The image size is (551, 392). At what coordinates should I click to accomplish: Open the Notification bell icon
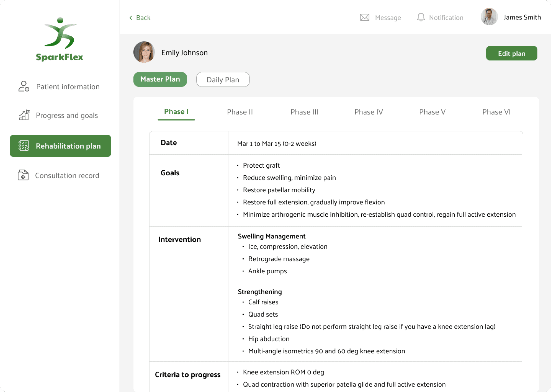point(421,17)
